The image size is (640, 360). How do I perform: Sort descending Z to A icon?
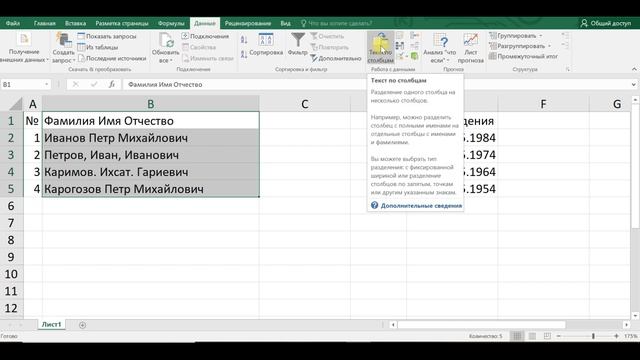click(x=244, y=53)
